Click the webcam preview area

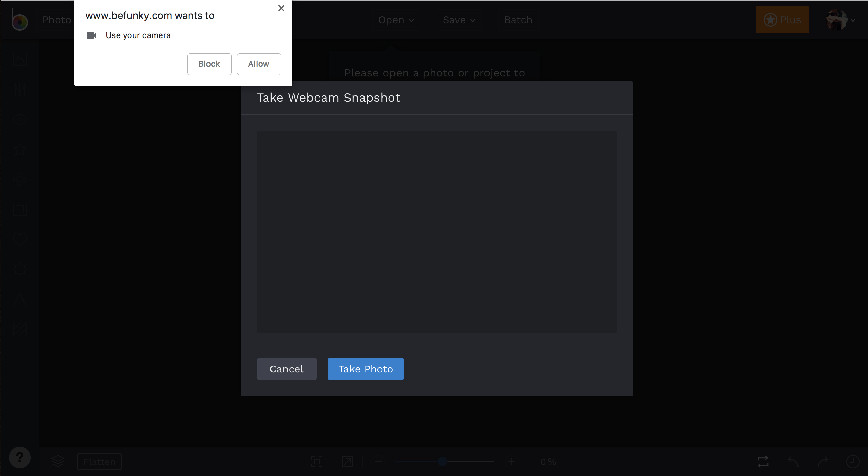pos(436,232)
